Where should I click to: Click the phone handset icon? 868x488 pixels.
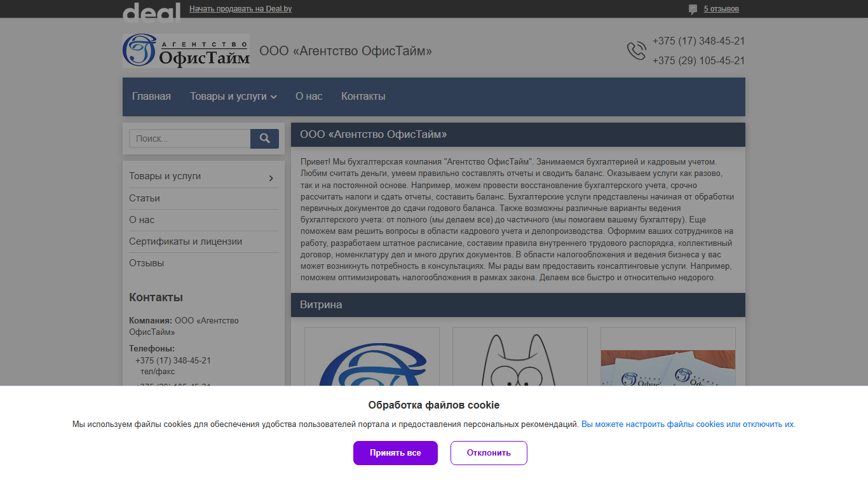coord(636,51)
